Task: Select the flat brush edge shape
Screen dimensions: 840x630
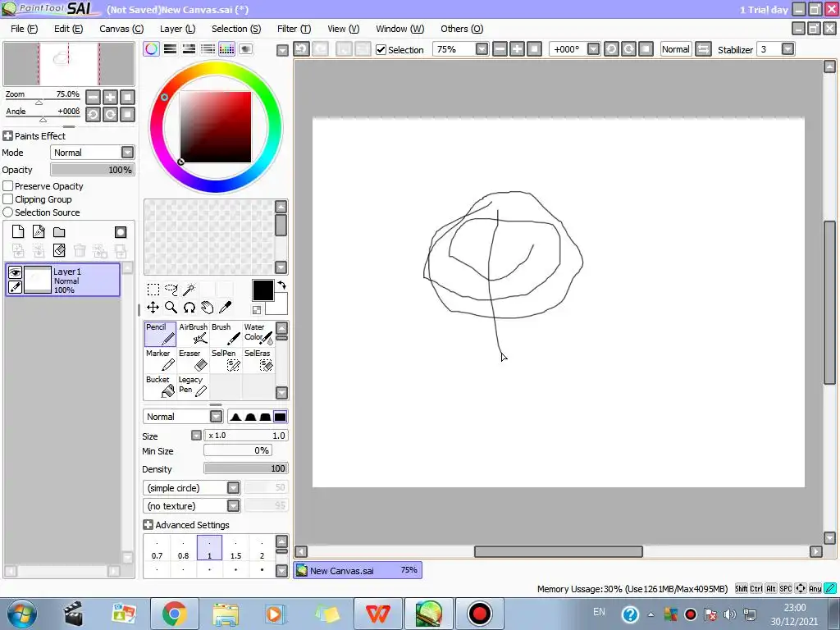Action: (281, 417)
